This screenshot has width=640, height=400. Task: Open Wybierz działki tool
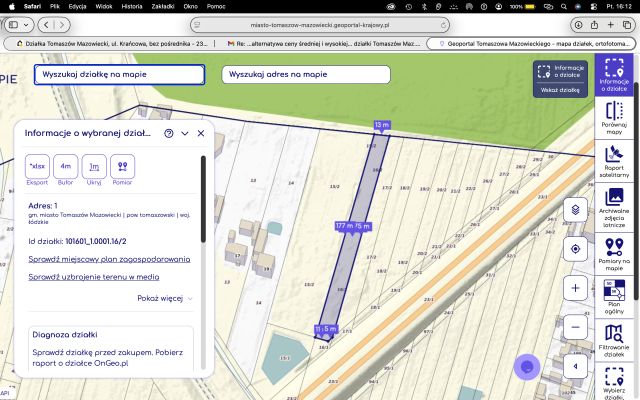pyautogui.click(x=614, y=382)
